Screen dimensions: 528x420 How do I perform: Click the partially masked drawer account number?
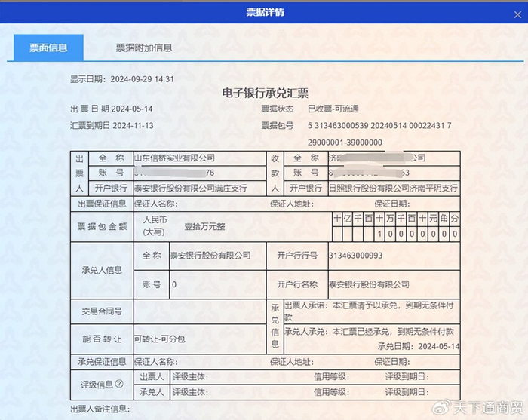[174, 173]
